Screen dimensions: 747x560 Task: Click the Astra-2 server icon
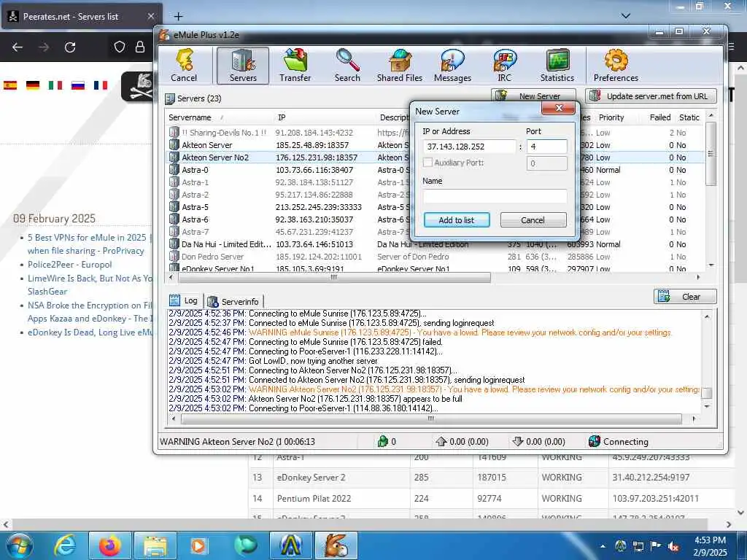click(174, 194)
